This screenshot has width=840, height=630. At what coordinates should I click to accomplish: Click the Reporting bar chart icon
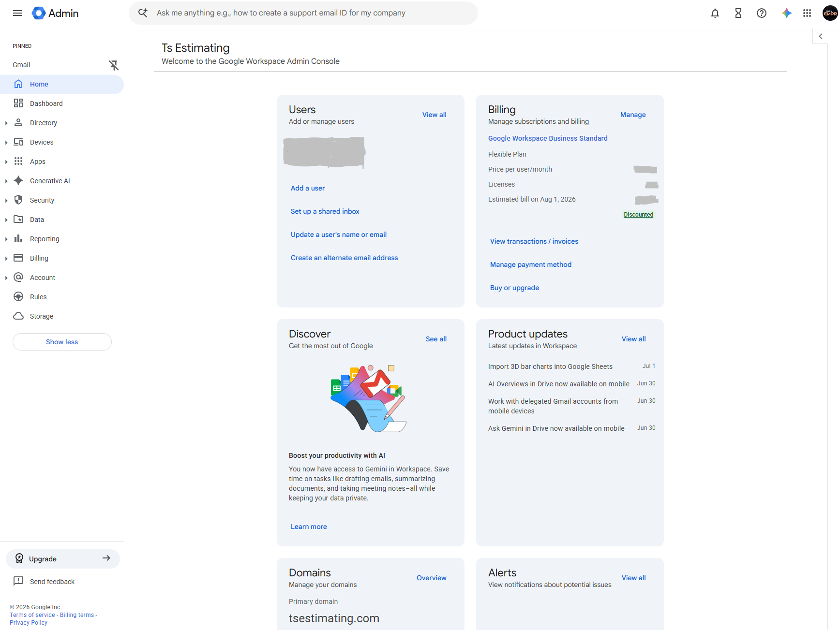coord(18,238)
